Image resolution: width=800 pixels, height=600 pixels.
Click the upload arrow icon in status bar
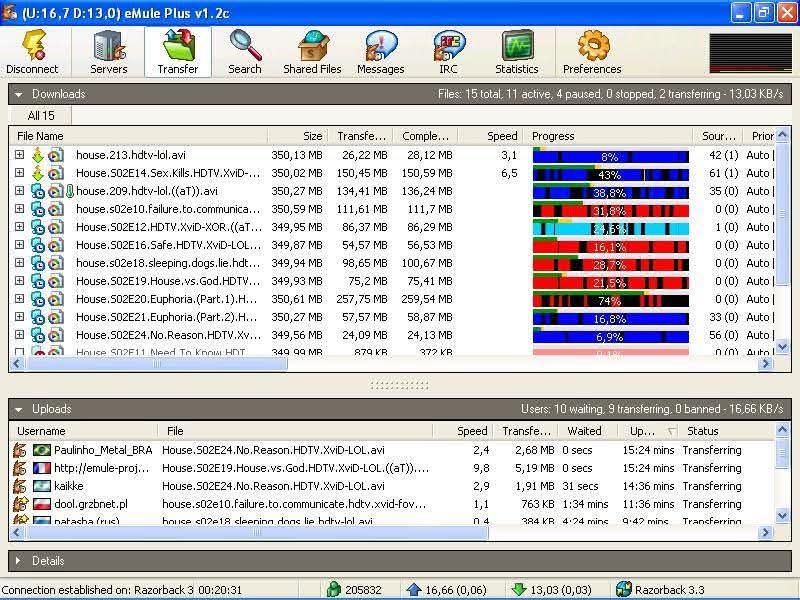(x=414, y=590)
